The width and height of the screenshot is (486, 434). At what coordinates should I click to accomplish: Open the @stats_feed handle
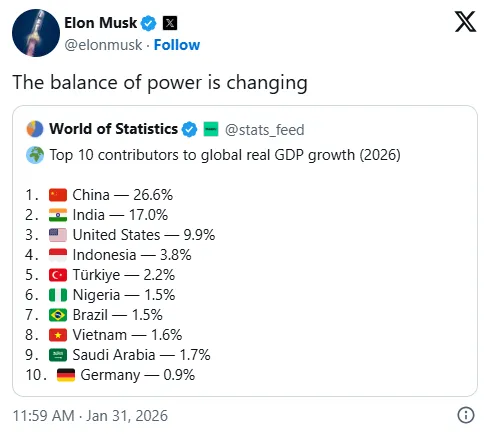pos(265,130)
